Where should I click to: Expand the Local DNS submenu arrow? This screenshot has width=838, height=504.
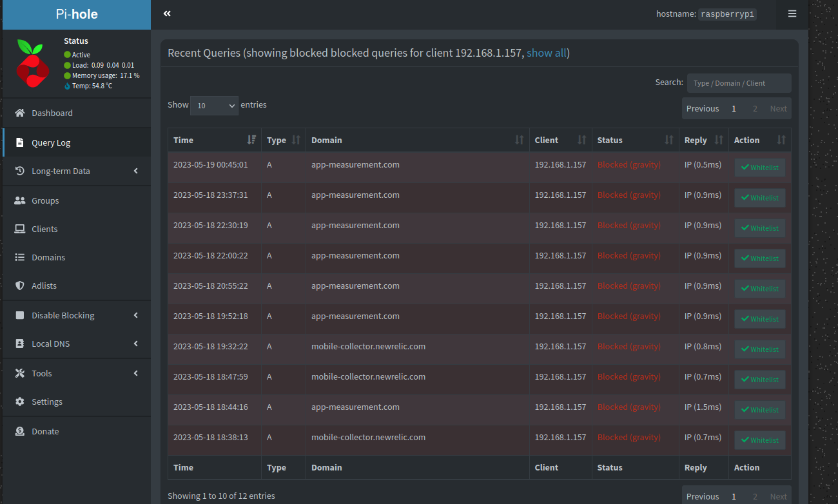[136, 344]
